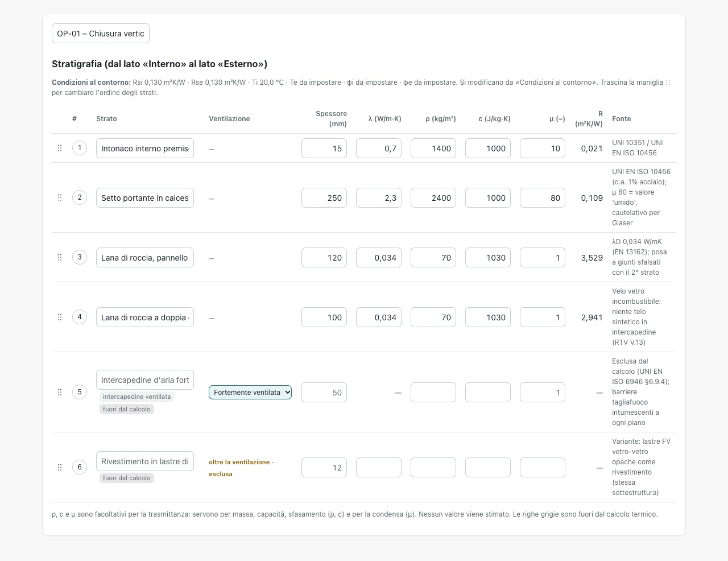Click density field with value 2400
The image size is (728, 561).
[x=433, y=198]
